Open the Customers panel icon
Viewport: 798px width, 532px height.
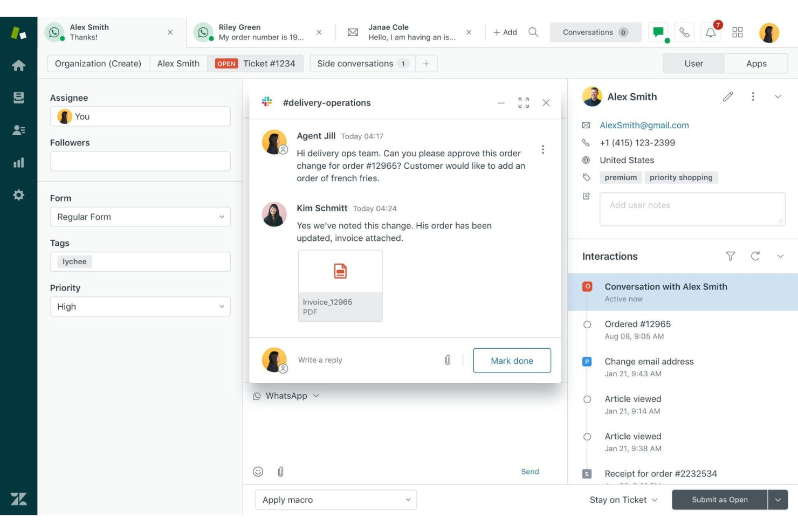tap(19, 130)
